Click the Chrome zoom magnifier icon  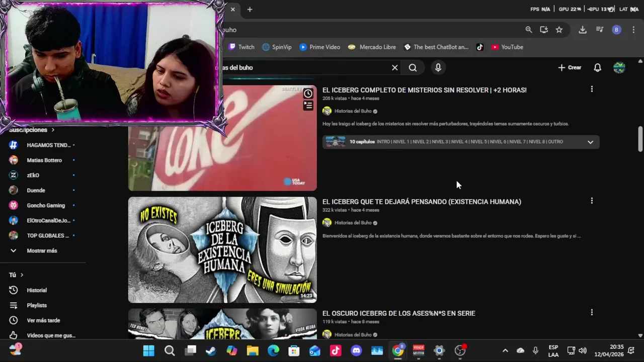[529, 30]
